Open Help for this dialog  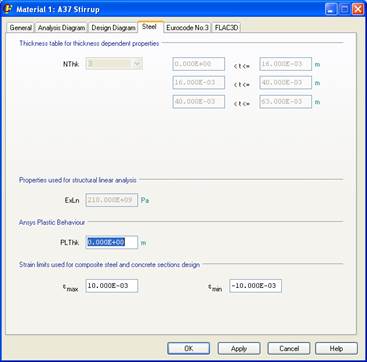(x=336, y=349)
